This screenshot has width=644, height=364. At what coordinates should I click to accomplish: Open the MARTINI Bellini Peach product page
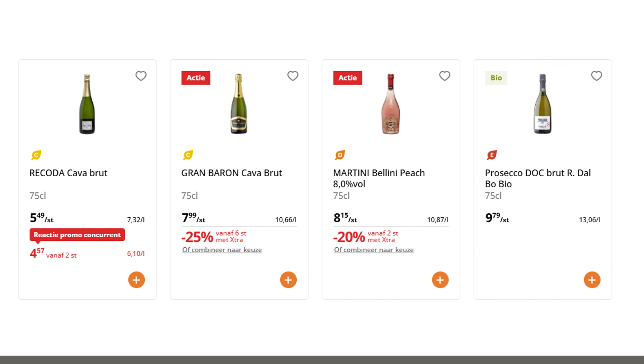(x=379, y=173)
